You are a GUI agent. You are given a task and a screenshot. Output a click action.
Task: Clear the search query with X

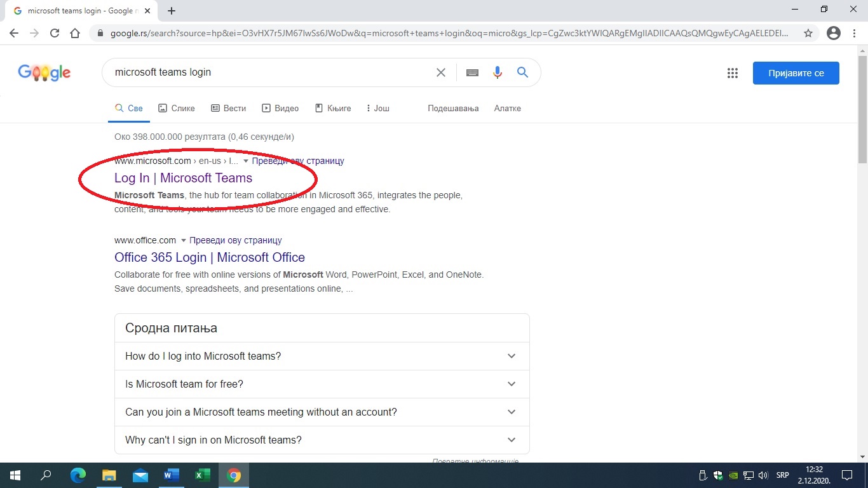pos(440,72)
